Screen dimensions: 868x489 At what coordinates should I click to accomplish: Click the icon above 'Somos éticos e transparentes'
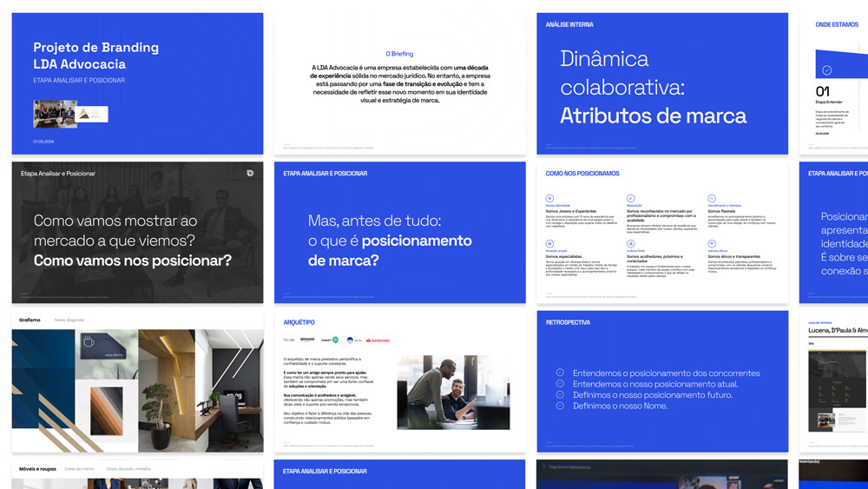coord(711,245)
